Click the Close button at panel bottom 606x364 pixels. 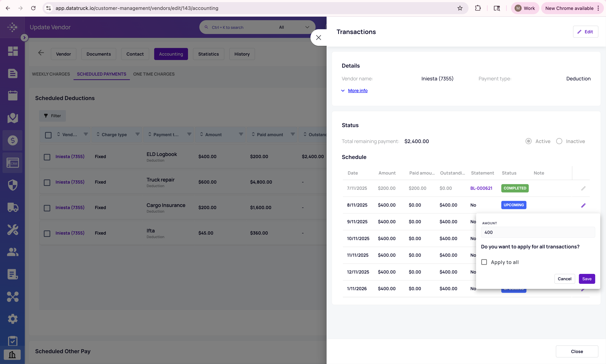coord(577,351)
